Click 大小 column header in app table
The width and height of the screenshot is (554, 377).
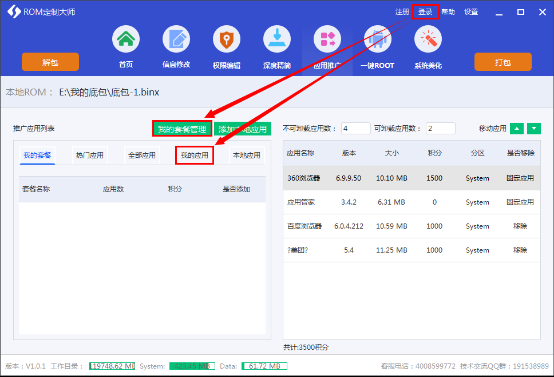391,153
